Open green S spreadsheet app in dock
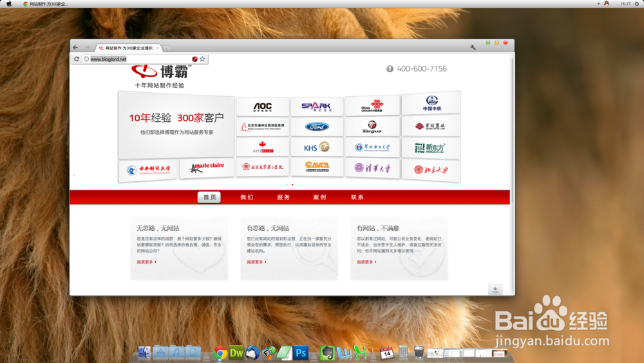Viewport: 644px width, 363px height. [x=360, y=353]
